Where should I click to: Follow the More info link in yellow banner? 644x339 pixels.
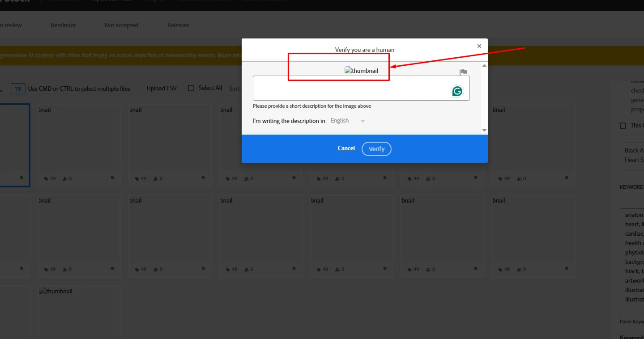pyautogui.click(x=230, y=55)
